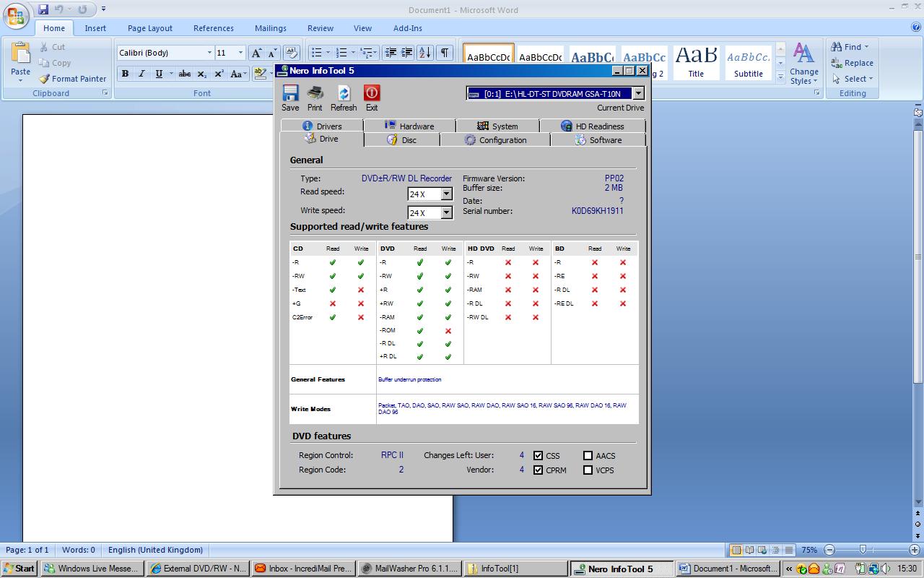Viewport: 924px width, 578px height.
Task: Expand the Change Styles menu in Word
Action: [x=803, y=64]
